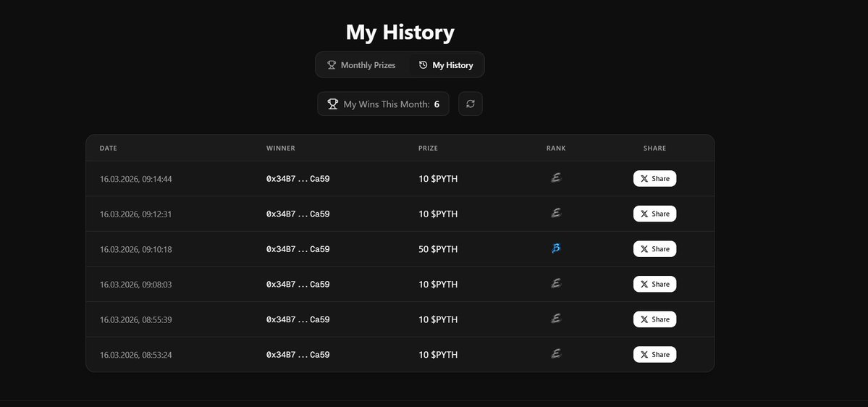Click rank E icon in 09:08:03 row
This screenshot has width=868, height=407.
coord(556,283)
